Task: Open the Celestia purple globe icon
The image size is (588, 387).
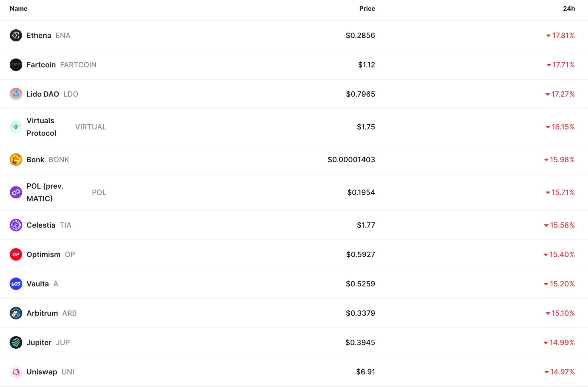Action: pyautogui.click(x=16, y=225)
